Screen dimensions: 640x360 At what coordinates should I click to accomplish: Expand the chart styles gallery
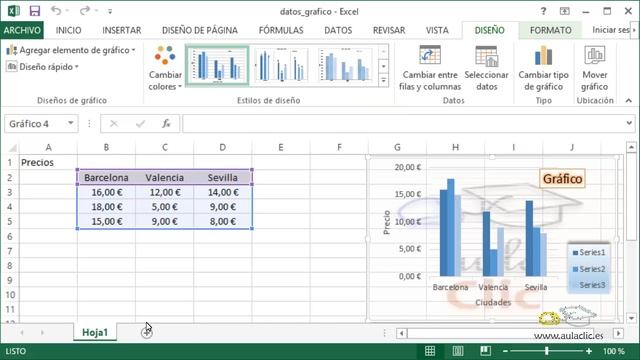(x=384, y=80)
